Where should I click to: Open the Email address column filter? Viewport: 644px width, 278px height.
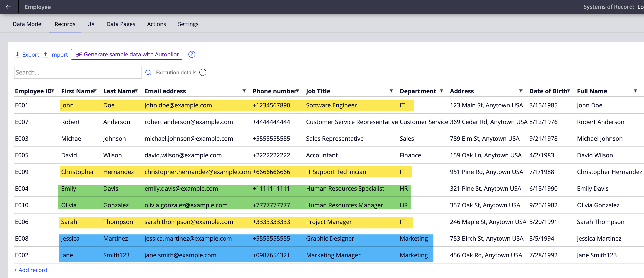pos(244,91)
